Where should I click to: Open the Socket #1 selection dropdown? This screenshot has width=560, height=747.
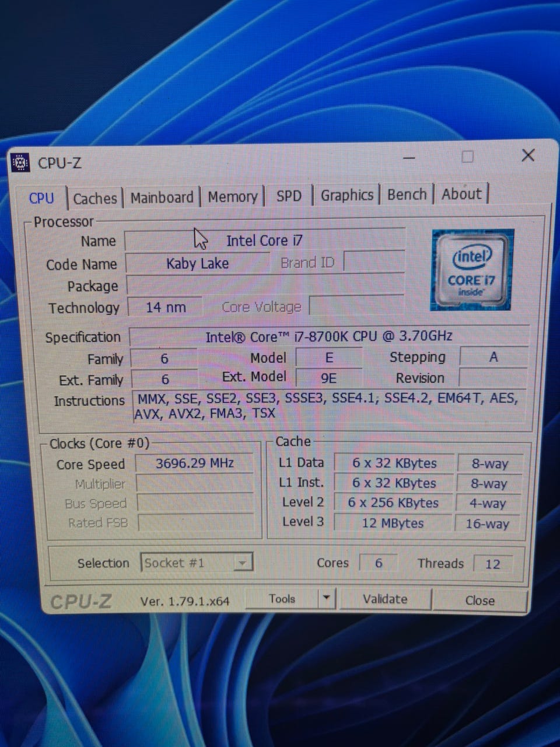(x=196, y=563)
